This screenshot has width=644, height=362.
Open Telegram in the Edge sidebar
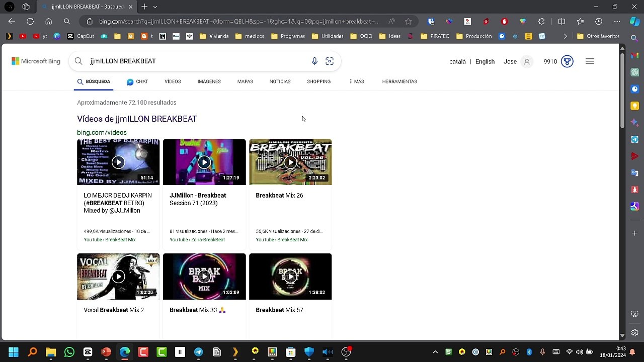pos(635,139)
